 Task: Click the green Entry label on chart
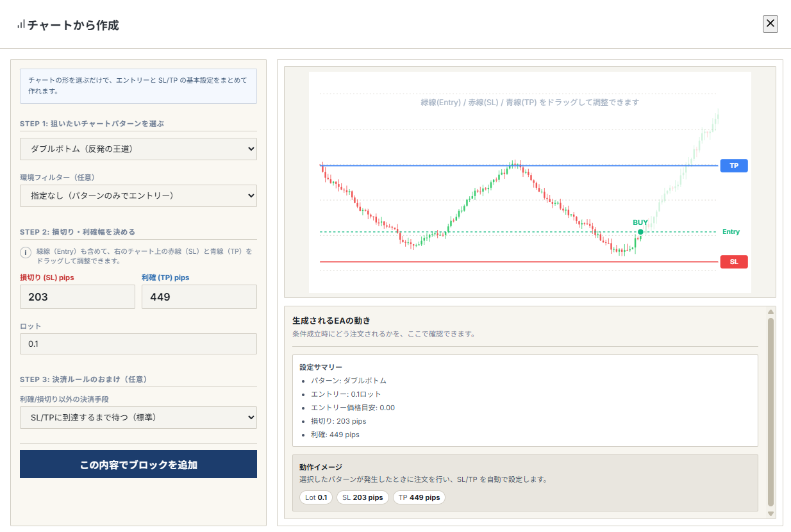click(x=731, y=232)
